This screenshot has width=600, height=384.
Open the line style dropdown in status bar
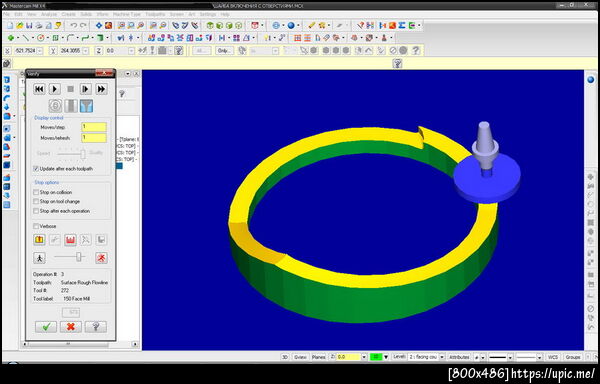510,357
